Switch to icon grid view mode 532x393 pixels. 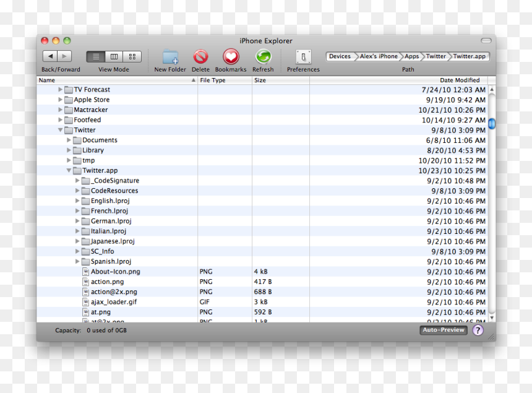132,57
